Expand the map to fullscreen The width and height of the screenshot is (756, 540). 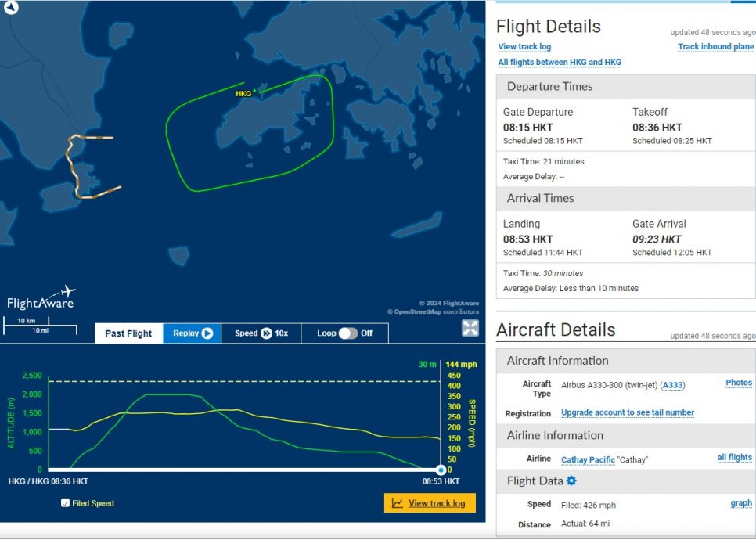coord(470,328)
